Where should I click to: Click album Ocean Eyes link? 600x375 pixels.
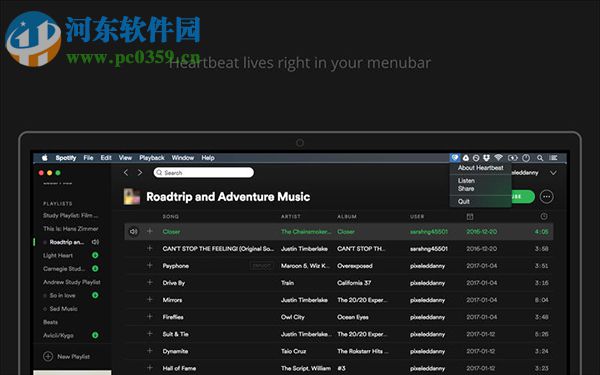tap(353, 317)
